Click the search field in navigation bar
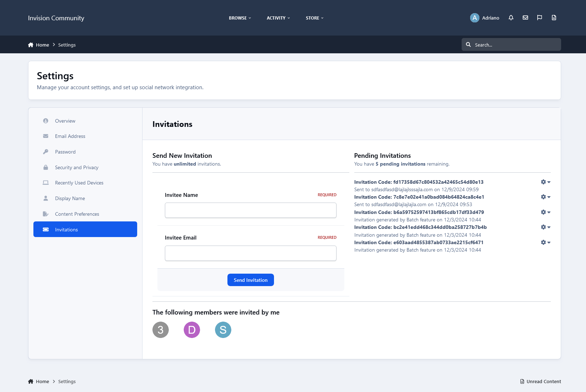This screenshot has width=586, height=392. point(511,44)
